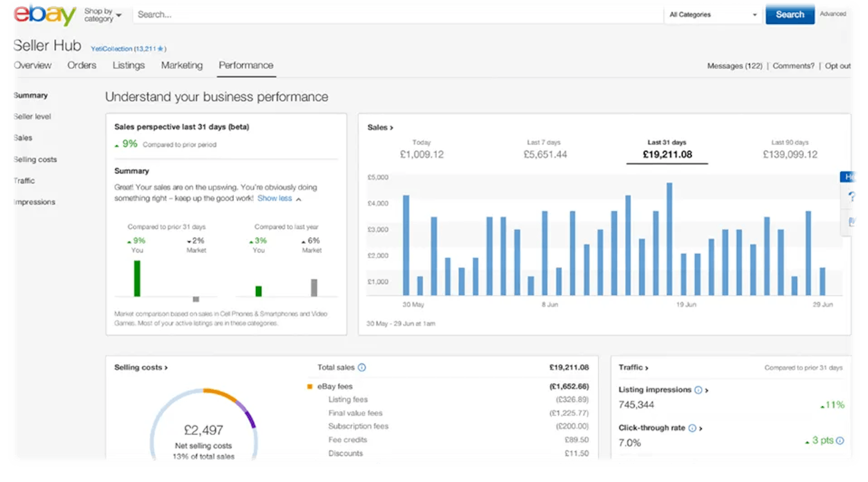The height and width of the screenshot is (482, 868).
Task: Click the 745,344 listing impressions value
Action: (636, 405)
